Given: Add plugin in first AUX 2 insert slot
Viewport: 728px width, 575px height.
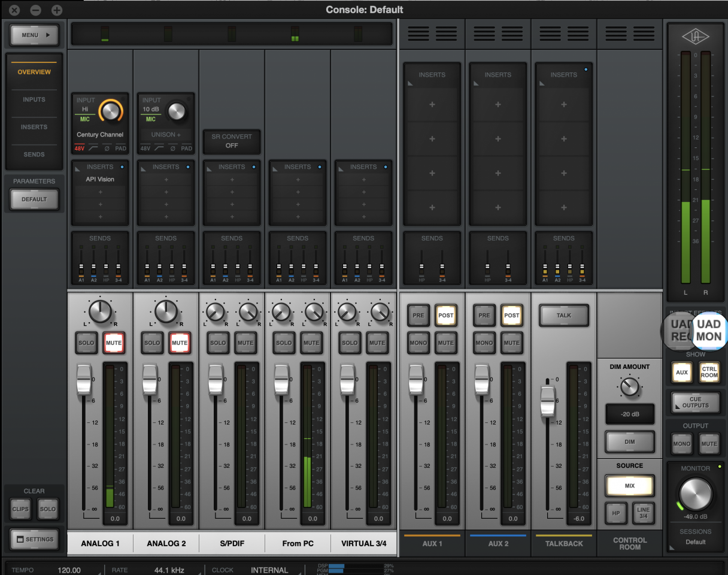Looking at the screenshot, I should pos(498,105).
